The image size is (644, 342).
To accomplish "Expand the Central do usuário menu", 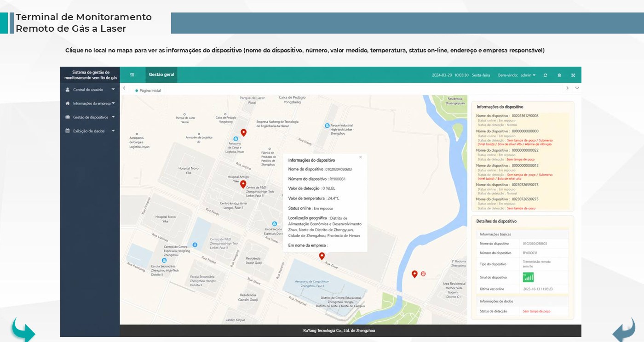I will pyautogui.click(x=90, y=90).
